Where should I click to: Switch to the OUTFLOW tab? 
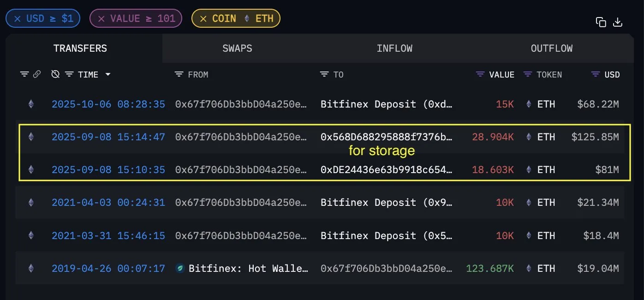click(551, 48)
